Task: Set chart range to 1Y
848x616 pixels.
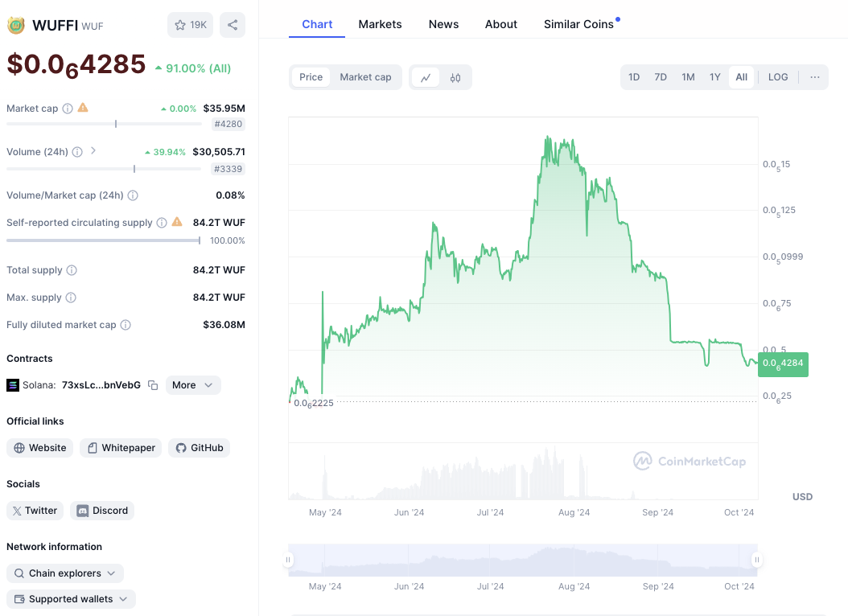Action: (715, 77)
